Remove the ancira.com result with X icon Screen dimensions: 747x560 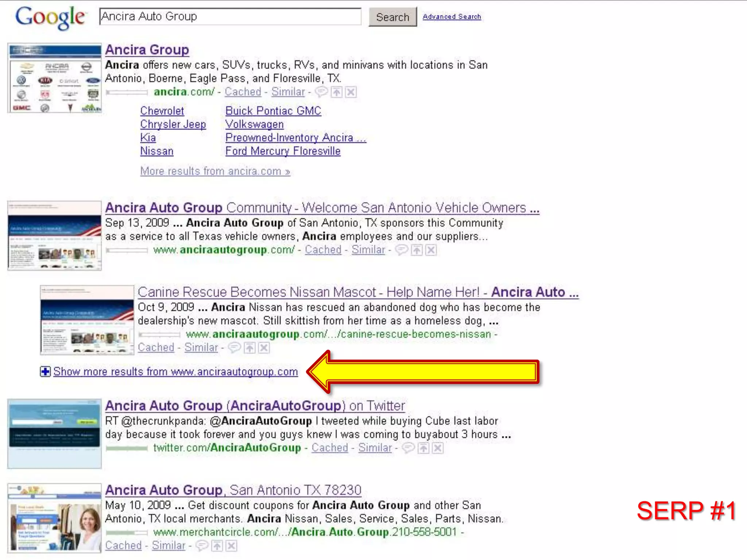[x=351, y=92]
